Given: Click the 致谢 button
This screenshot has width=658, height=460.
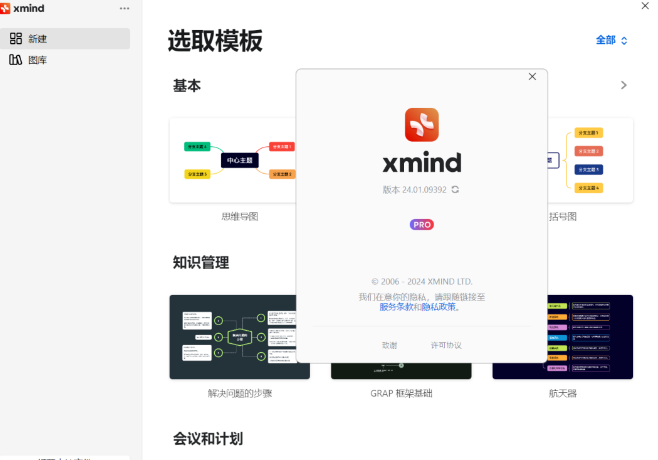Looking at the screenshot, I should click(389, 345).
